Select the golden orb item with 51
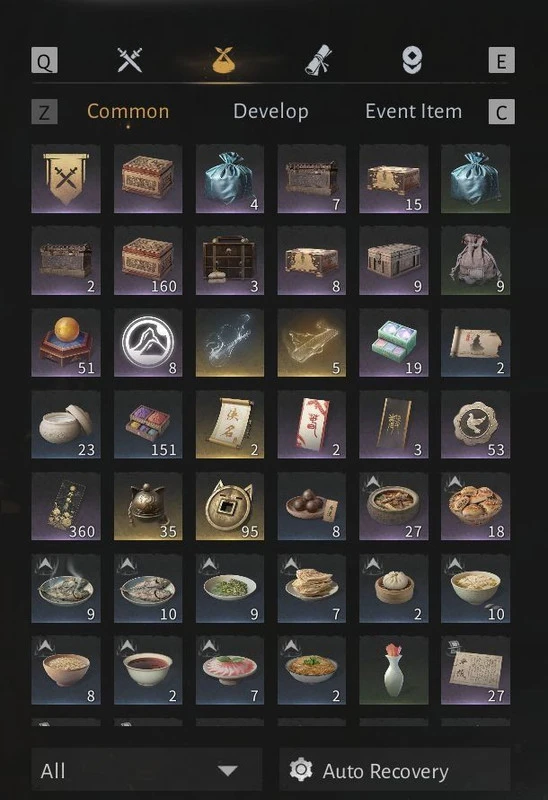The image size is (548, 800). (x=66, y=342)
